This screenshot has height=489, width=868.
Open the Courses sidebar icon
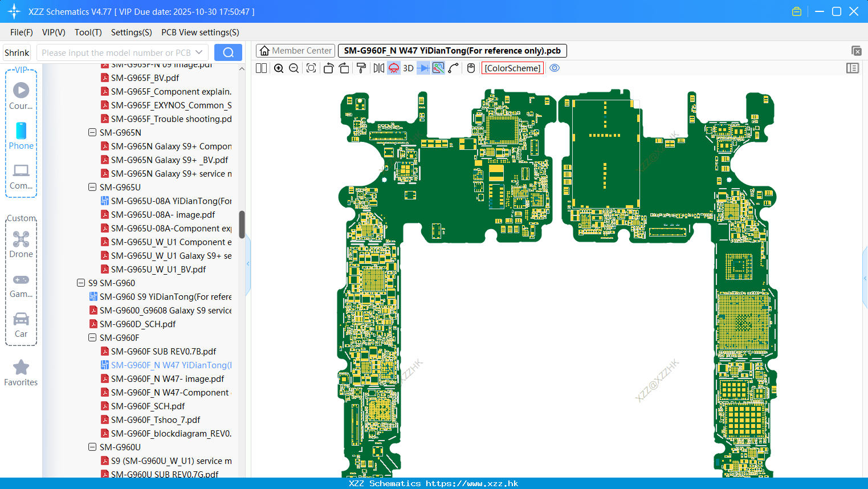coord(21,96)
